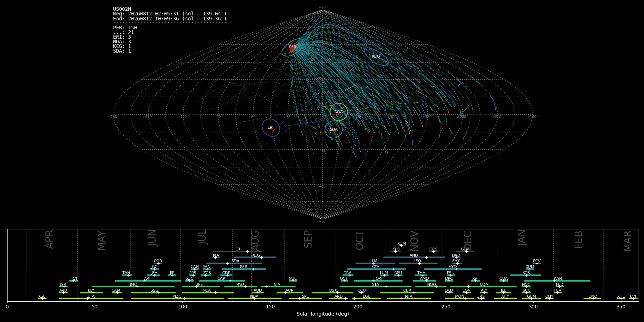
Task: Select the XCB shower bar in timeline
Action: coord(525,275)
